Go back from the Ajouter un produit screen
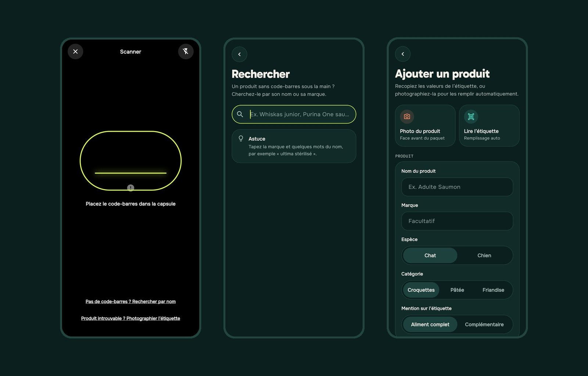Viewport: 588px width, 376px height. 403,54
